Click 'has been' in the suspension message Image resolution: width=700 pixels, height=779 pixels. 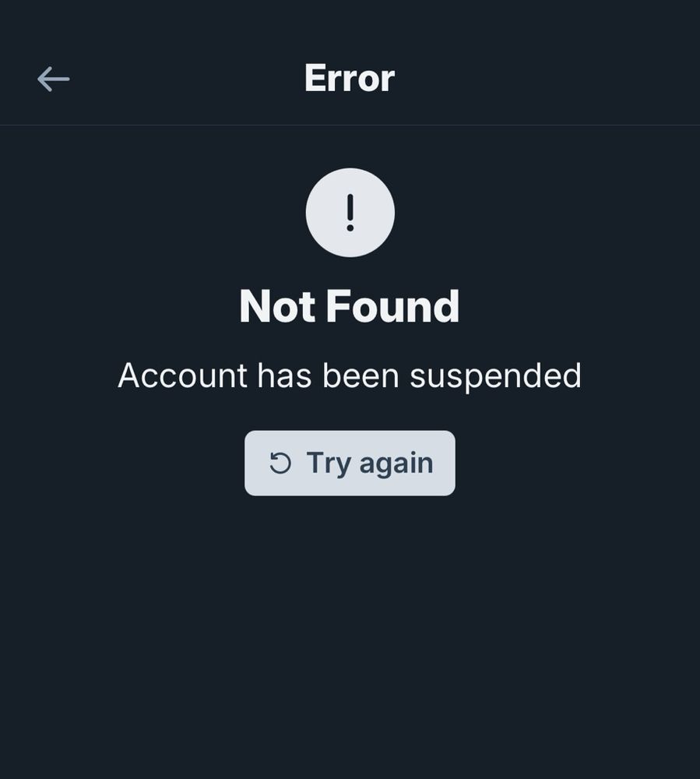coord(328,375)
